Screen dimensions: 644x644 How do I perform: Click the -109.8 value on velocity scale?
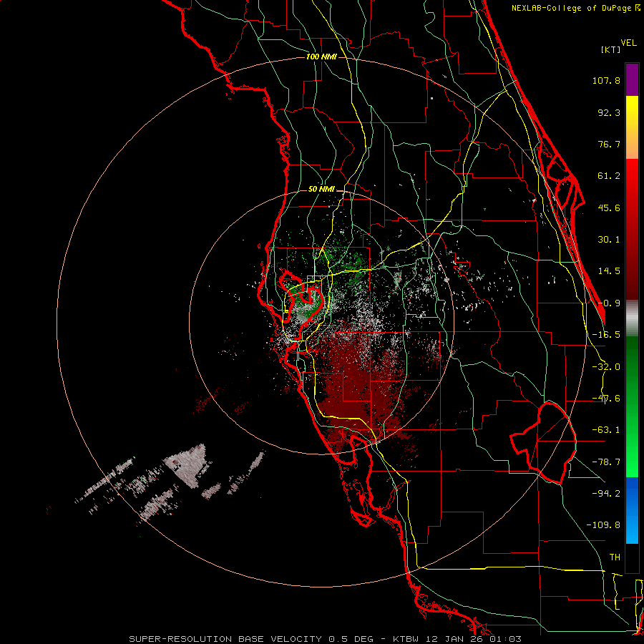603,525
